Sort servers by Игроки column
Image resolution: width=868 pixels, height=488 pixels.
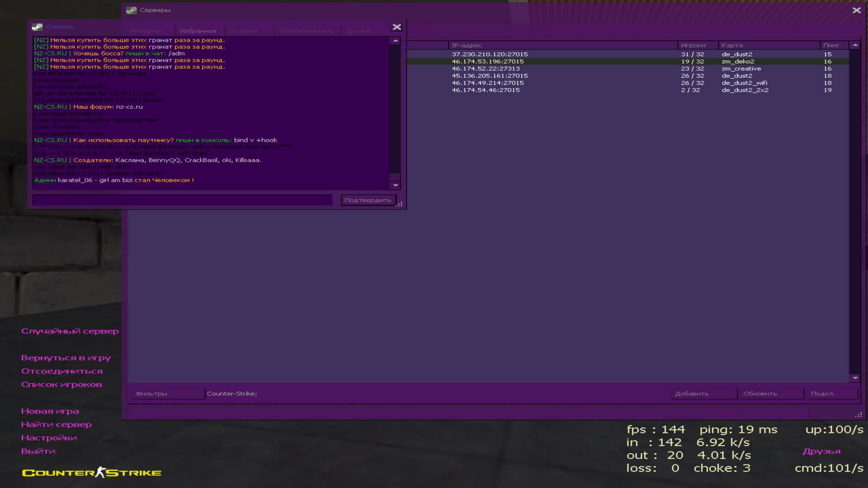pyautogui.click(x=693, y=45)
